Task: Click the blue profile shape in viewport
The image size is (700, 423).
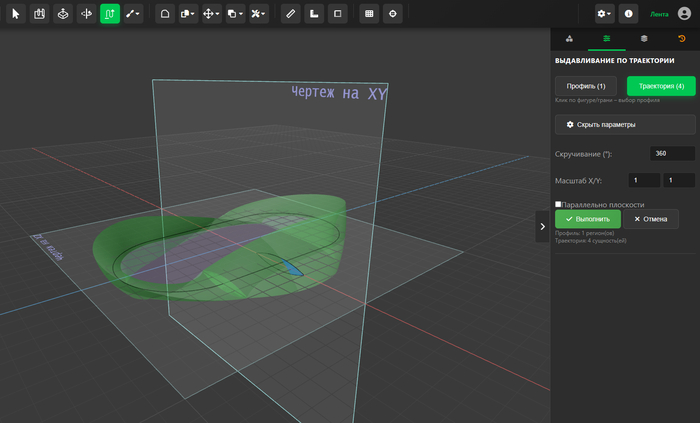Action: pyautogui.click(x=291, y=267)
